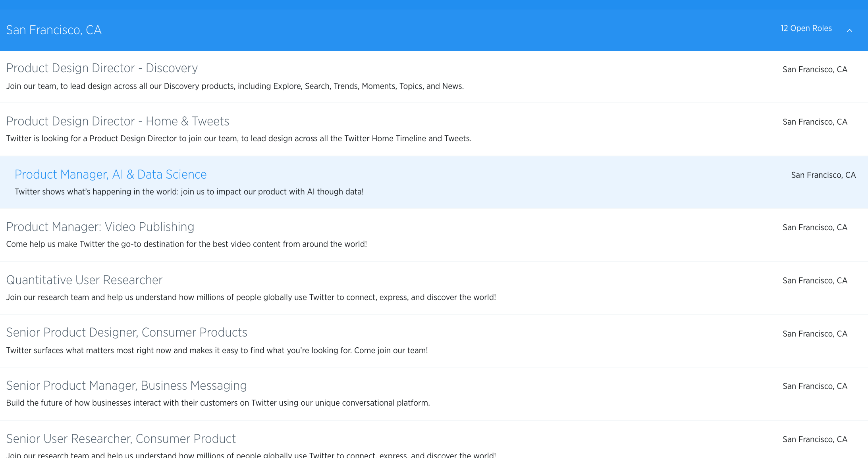Click location text on Video Publishing row
This screenshot has width=868, height=458.
[x=815, y=227]
